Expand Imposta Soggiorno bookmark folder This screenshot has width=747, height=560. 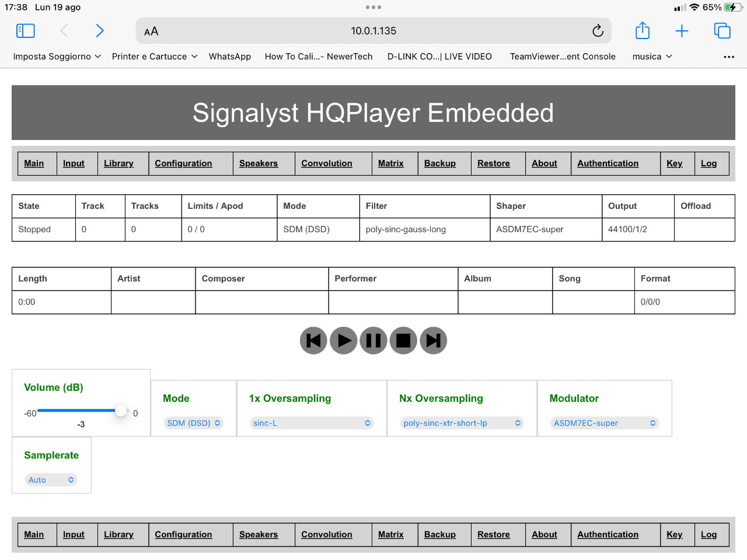[57, 57]
